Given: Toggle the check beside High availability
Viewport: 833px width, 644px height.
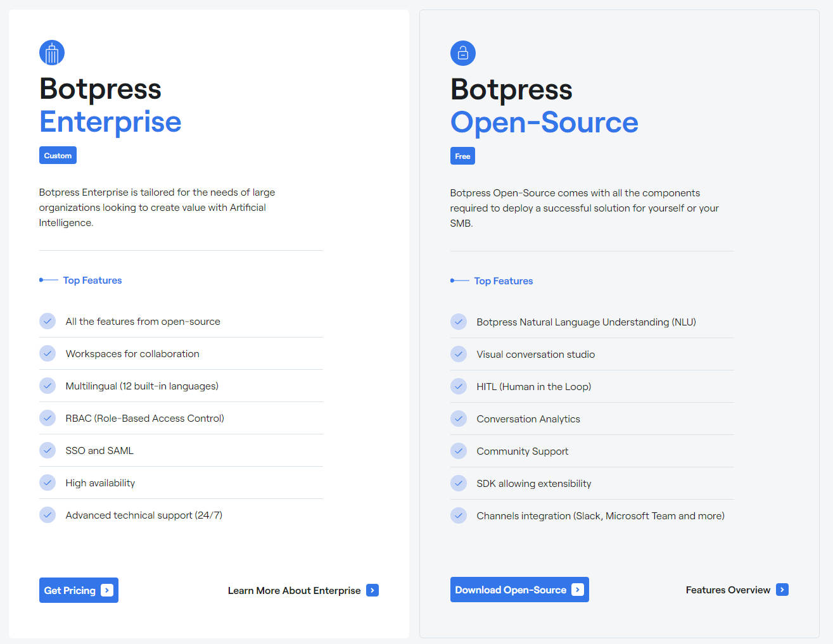Looking at the screenshot, I should pyautogui.click(x=48, y=483).
